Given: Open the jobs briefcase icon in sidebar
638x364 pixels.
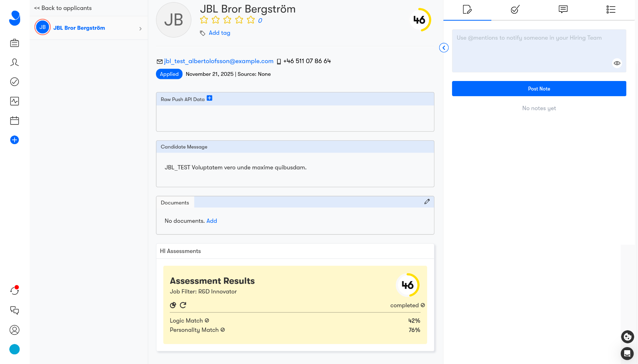Looking at the screenshot, I should (14, 43).
